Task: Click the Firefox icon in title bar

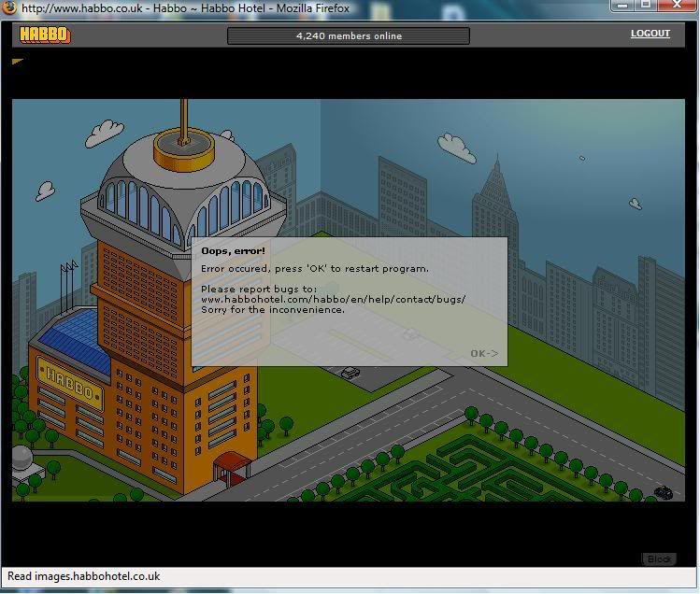Action: (9, 7)
